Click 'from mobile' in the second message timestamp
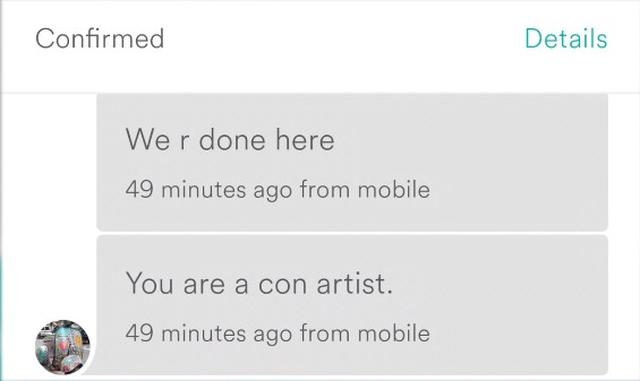Image resolution: width=640 pixels, height=381 pixels. click(x=365, y=333)
